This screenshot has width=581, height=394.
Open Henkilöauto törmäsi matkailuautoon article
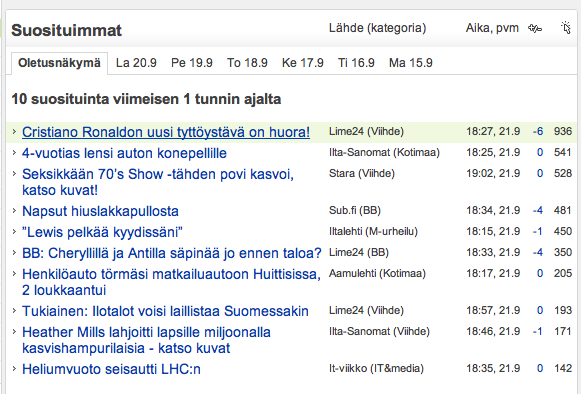click(x=171, y=282)
